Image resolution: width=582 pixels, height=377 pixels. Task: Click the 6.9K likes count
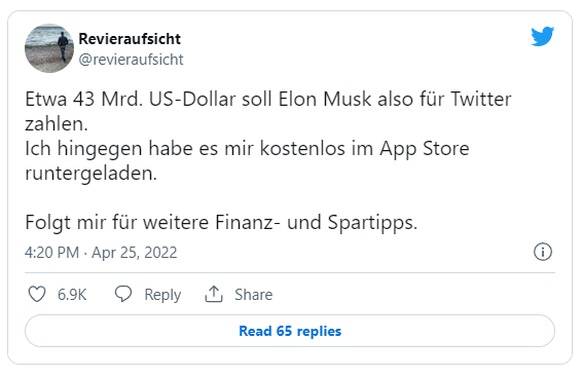(72, 295)
